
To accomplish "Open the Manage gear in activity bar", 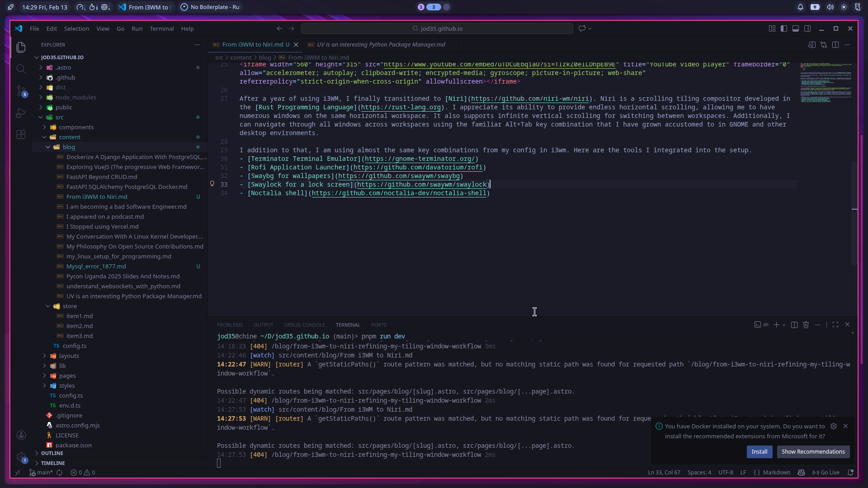I will coord(21,457).
